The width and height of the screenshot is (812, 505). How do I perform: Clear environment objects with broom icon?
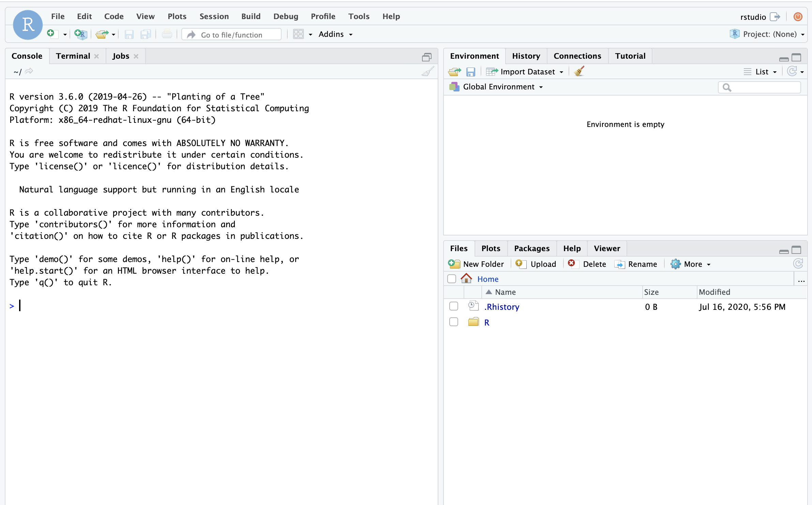pos(579,71)
